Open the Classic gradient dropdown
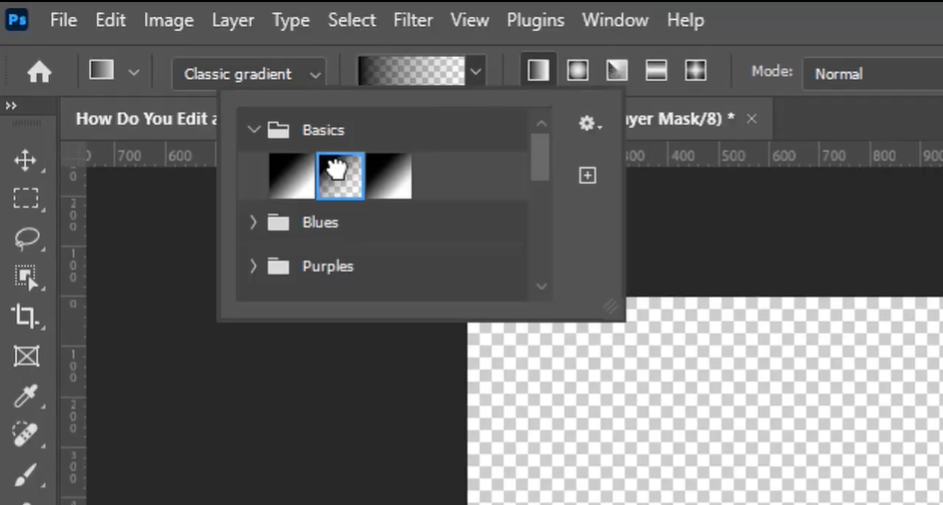The height and width of the screenshot is (505, 943). tap(250, 74)
